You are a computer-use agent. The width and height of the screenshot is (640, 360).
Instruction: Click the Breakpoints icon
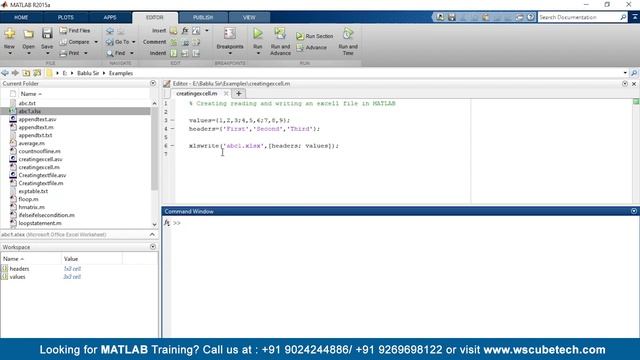[x=230, y=33]
